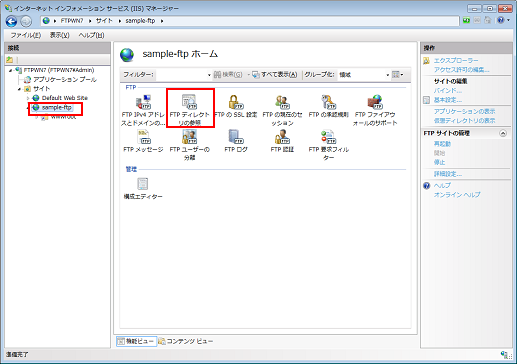Viewport: 517px width, 364px height.
Task: Click the Back navigation arrow
Action: [11, 21]
